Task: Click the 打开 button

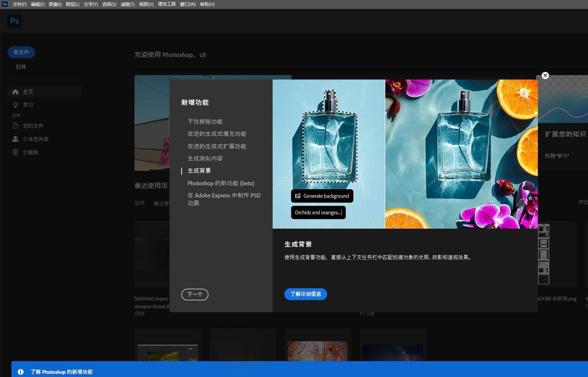Action: point(21,67)
